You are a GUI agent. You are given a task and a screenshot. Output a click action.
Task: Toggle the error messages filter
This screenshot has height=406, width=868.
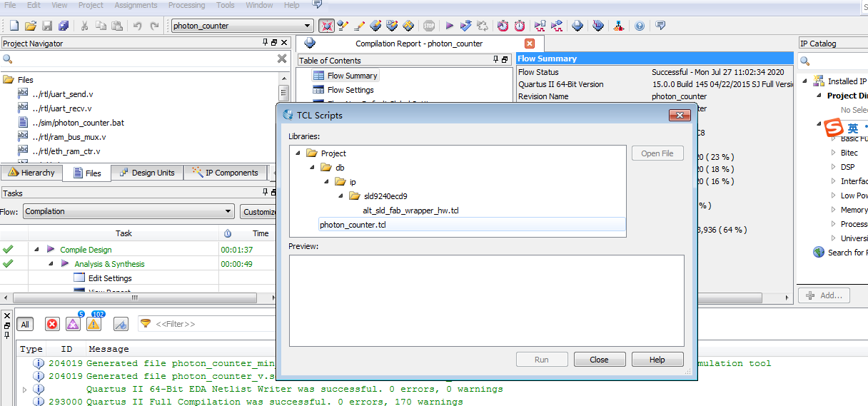pyautogui.click(x=52, y=324)
